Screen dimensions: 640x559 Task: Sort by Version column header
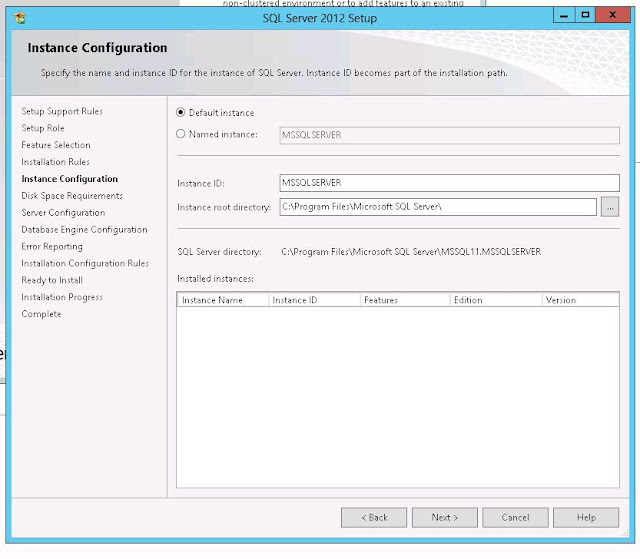[580, 300]
